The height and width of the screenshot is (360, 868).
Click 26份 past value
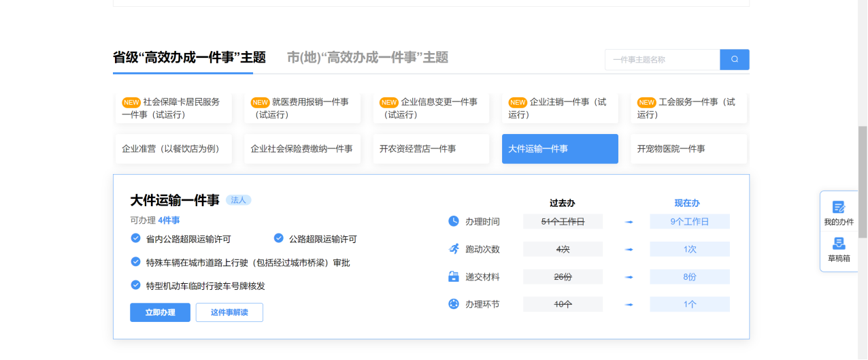point(563,277)
